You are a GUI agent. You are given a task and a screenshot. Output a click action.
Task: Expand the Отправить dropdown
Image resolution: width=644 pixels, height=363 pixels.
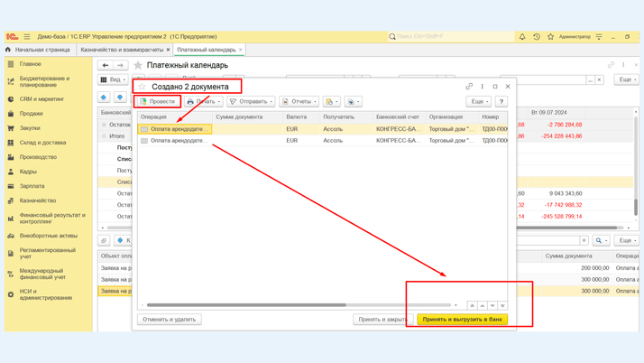[251, 101]
